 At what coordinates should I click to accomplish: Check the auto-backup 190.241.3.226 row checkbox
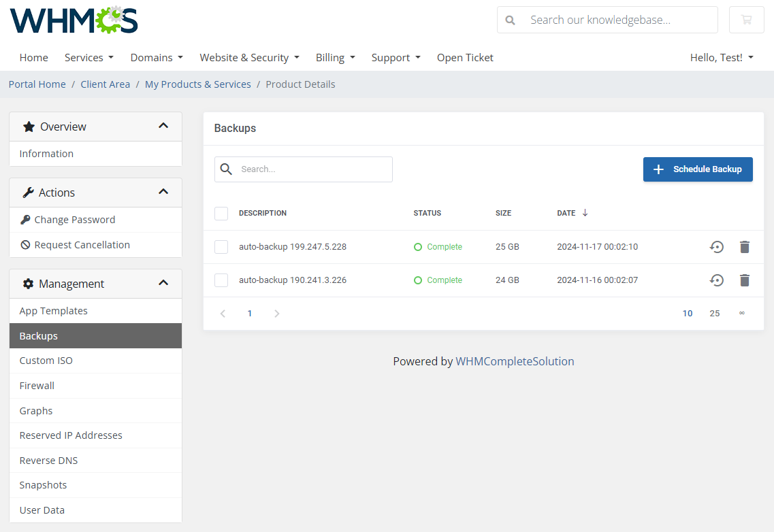(x=221, y=280)
